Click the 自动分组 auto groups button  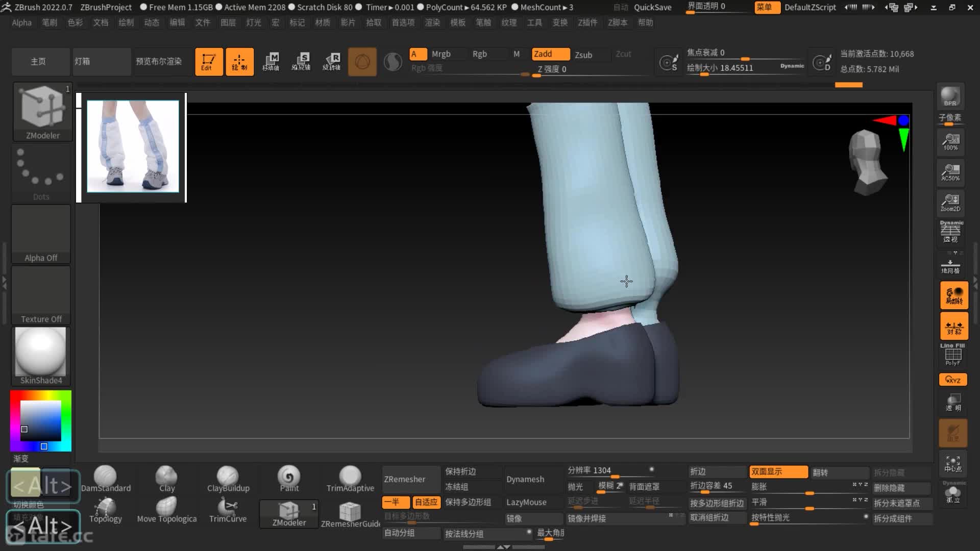[x=411, y=533]
